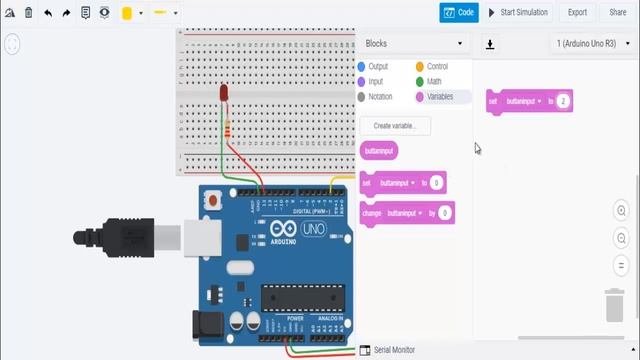Screen dimensions: 640x360
Task: Click the ATmega chip on Arduino
Action: pos(303,298)
